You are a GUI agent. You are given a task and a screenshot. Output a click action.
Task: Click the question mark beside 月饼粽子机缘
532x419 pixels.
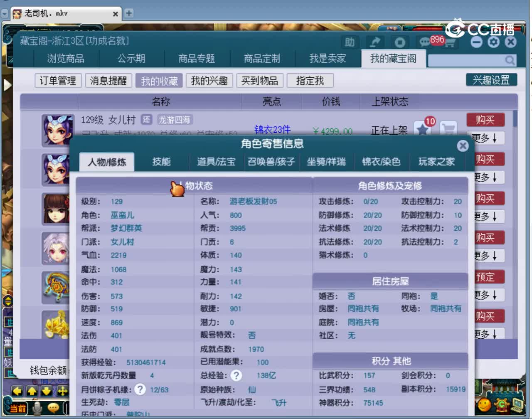click(x=140, y=389)
